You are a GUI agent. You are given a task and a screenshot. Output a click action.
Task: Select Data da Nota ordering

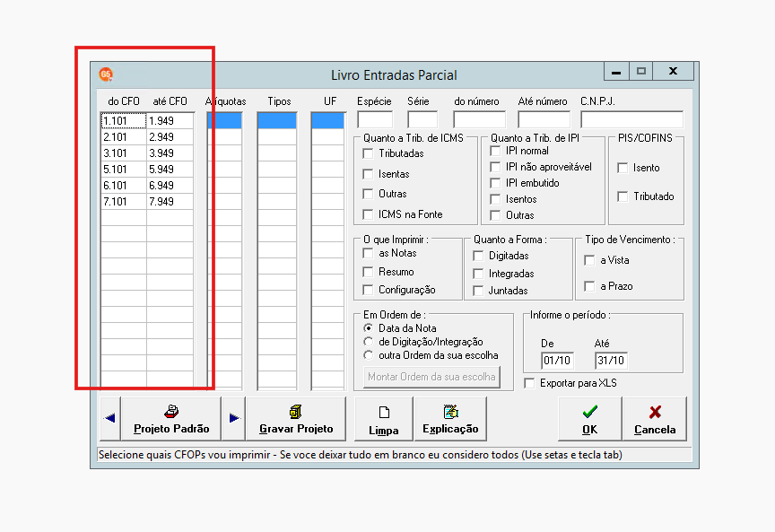click(369, 327)
